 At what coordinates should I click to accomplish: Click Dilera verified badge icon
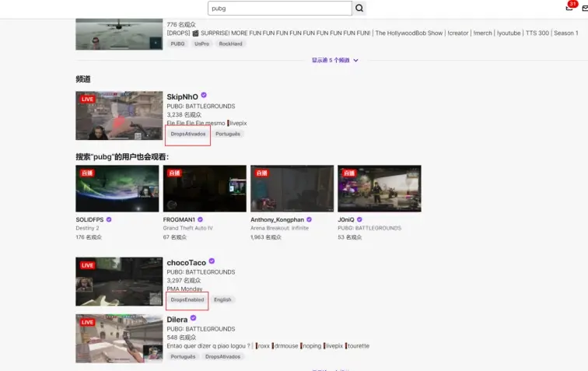[193, 318]
